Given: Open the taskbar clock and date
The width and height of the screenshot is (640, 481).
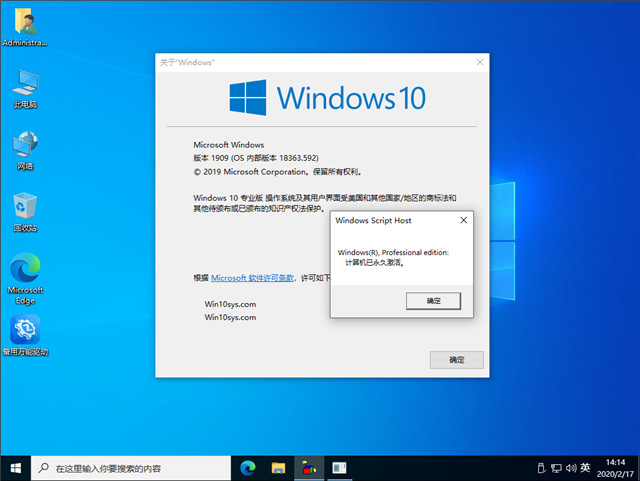Looking at the screenshot, I should click(x=615, y=468).
